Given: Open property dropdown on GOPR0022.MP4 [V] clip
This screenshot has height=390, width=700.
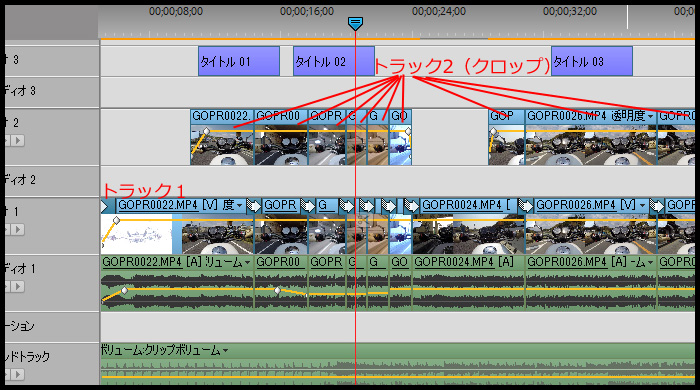Looking at the screenshot, I should (x=240, y=206).
